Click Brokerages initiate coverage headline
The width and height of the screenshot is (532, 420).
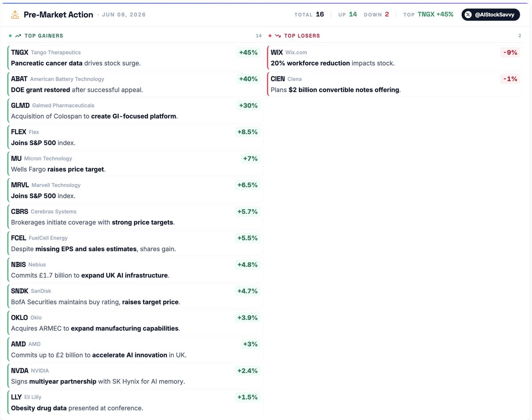click(x=93, y=222)
